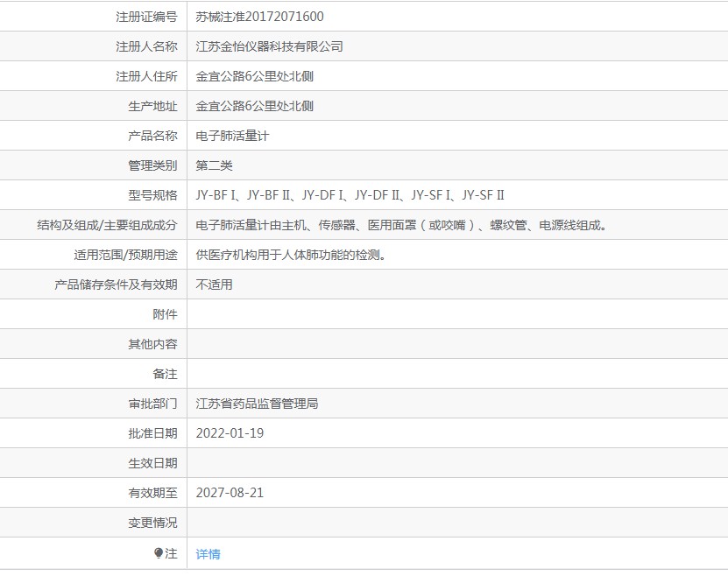Click the 有效期至 label

click(152, 493)
